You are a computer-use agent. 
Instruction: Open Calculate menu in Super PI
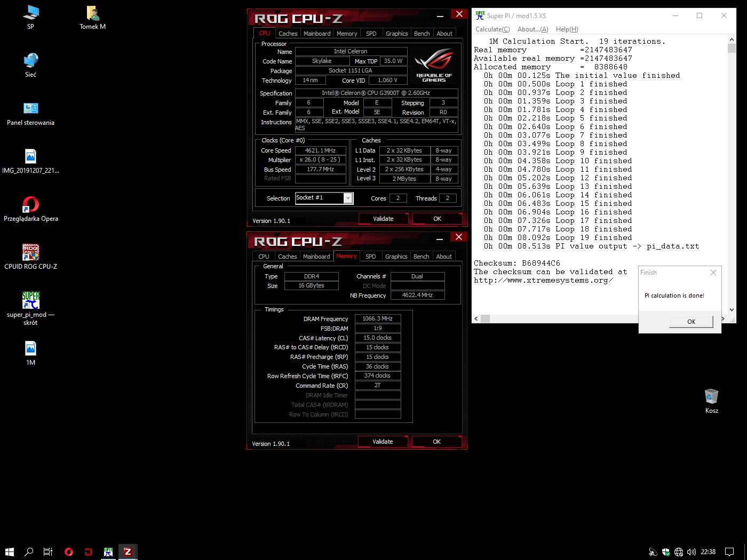coord(492,29)
